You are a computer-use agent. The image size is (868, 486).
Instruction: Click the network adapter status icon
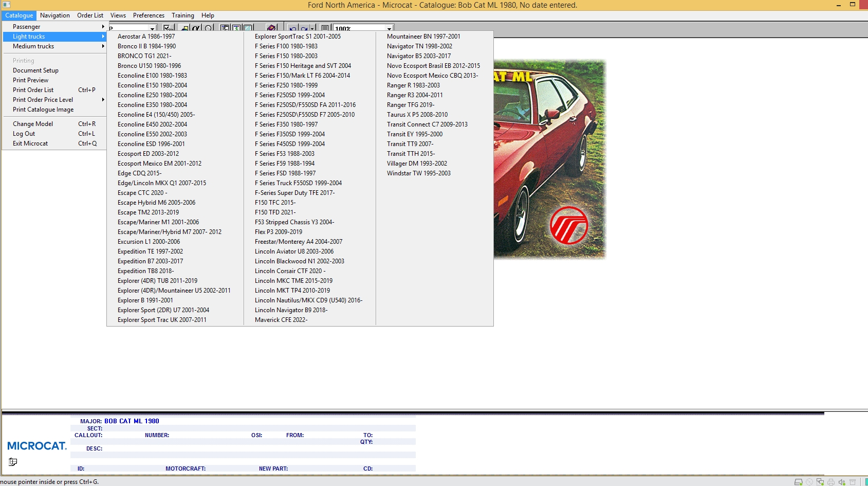click(820, 482)
